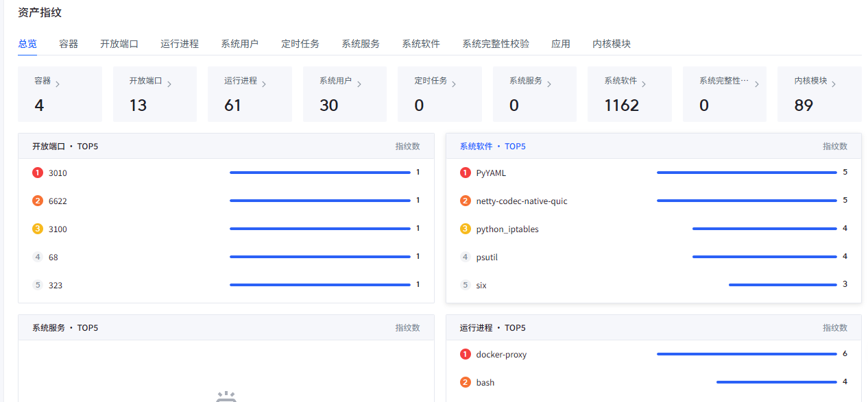Click the gray rank 4 badge beside psutil
The width and height of the screenshot is (868, 402).
coord(465,257)
